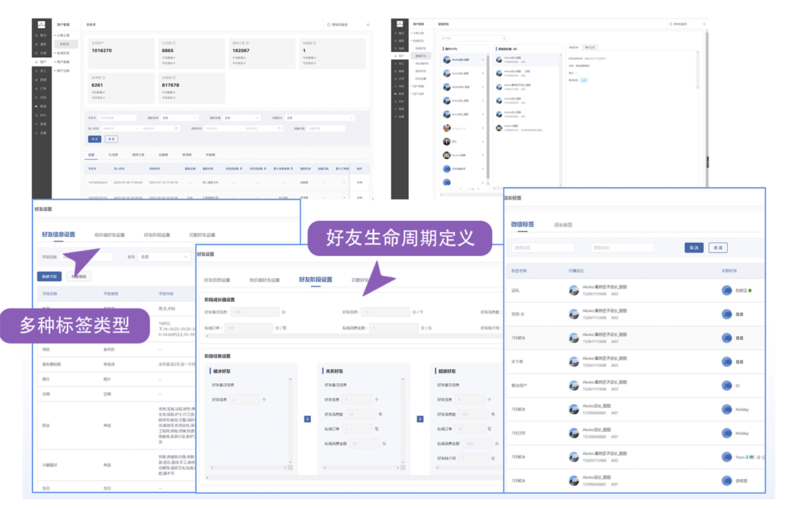Expand the 用户画像 tree item in left panel
This screenshot has height=508, width=812.
(62, 62)
